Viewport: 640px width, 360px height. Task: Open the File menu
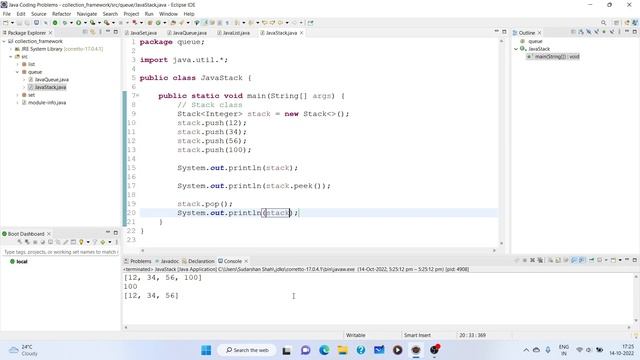(x=7, y=14)
